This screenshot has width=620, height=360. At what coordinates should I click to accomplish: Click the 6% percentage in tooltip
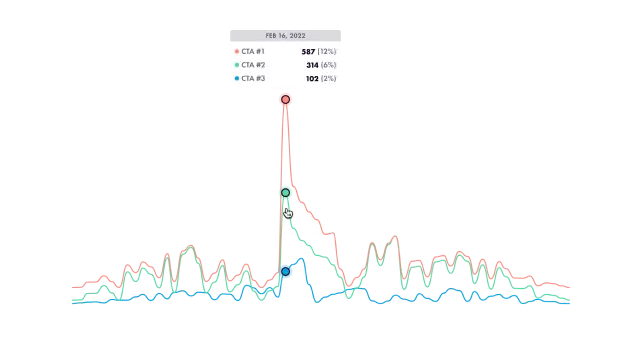click(x=329, y=65)
